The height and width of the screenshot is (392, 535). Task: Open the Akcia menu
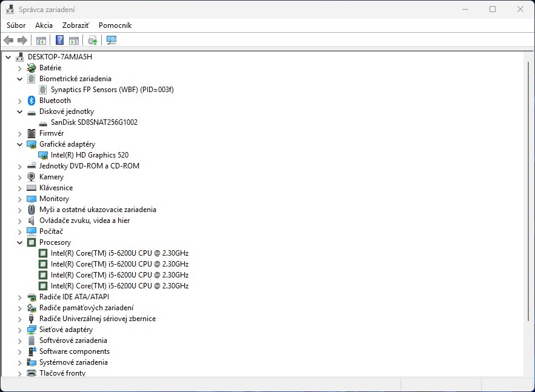(44, 25)
